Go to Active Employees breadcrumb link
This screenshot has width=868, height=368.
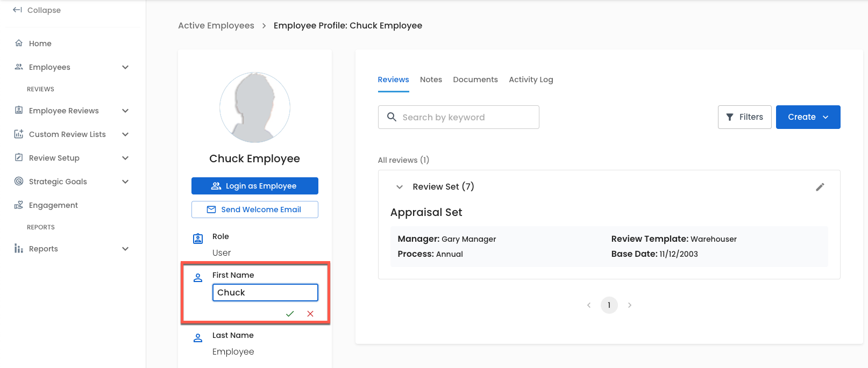pos(216,26)
